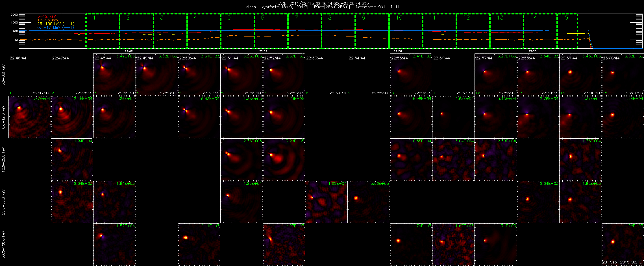Select the 3.0-6.0 keV image labeled 3.62E+03
Image resolution: width=644 pixels, height=266 pixels.
tap(623, 75)
